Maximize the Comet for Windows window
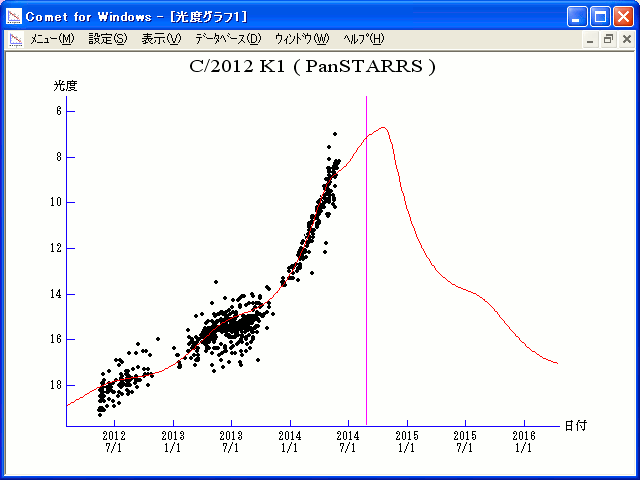This screenshot has height=480, width=640. 600,17
